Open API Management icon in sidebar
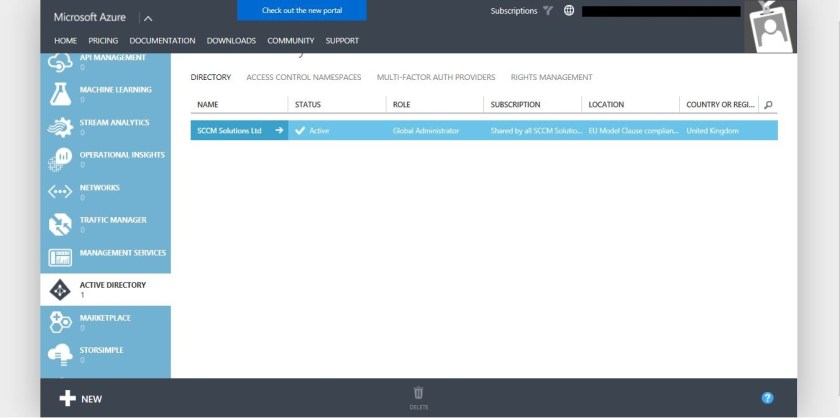 pos(60,62)
